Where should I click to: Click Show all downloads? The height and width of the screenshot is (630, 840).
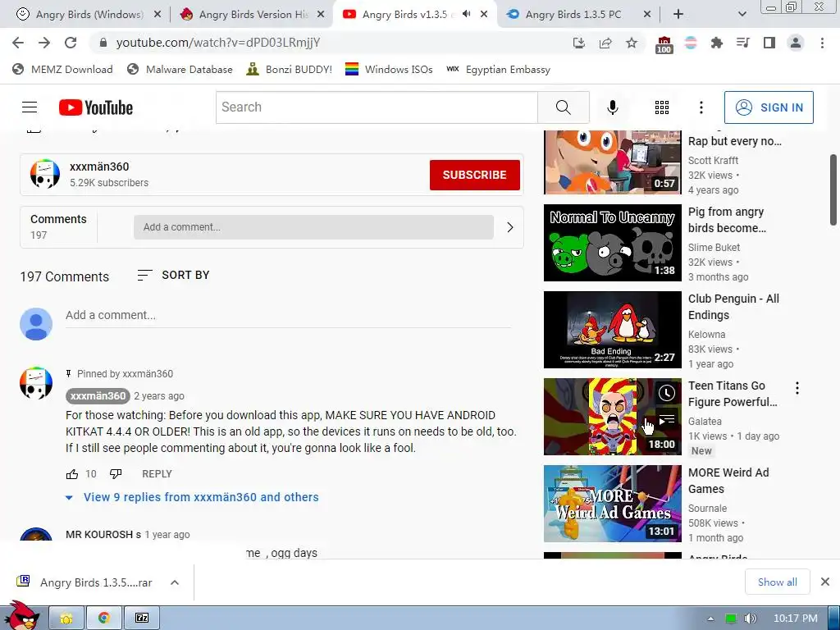[x=778, y=582]
